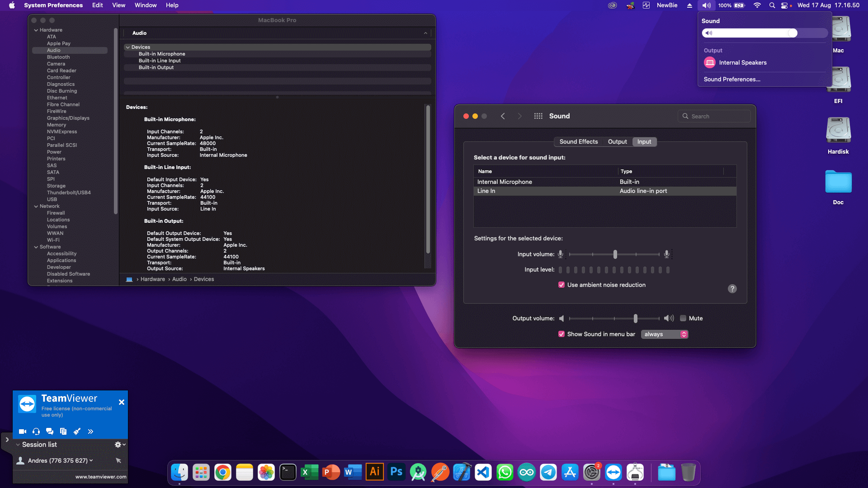Open Xcode from the Dock

pos(462,473)
